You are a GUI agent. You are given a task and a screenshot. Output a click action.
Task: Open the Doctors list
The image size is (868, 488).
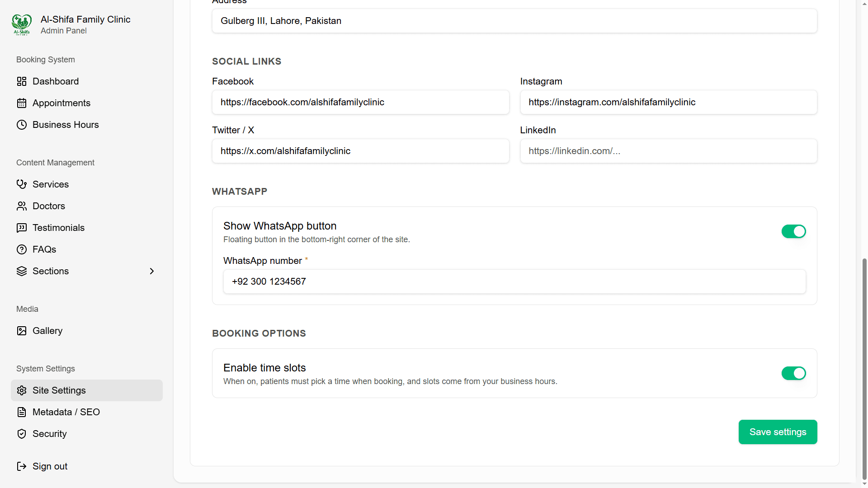87,206
